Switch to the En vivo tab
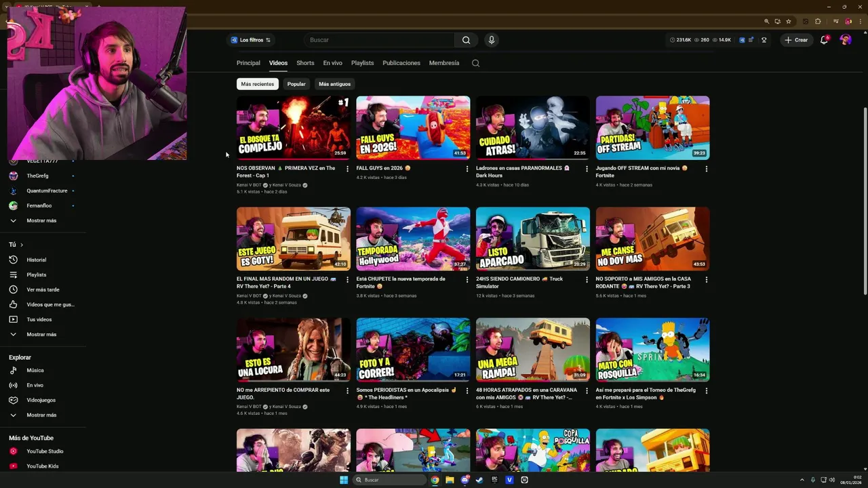 pos(332,63)
